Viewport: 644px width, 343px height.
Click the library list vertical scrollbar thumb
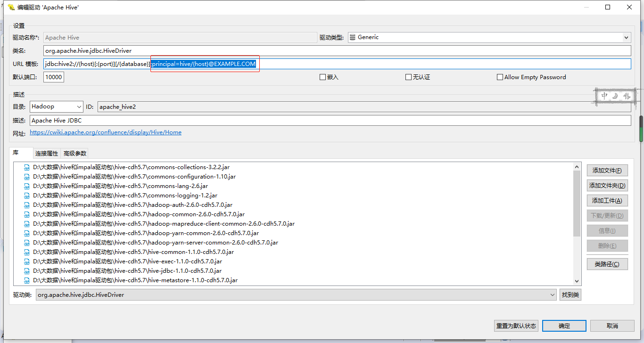coord(577,203)
